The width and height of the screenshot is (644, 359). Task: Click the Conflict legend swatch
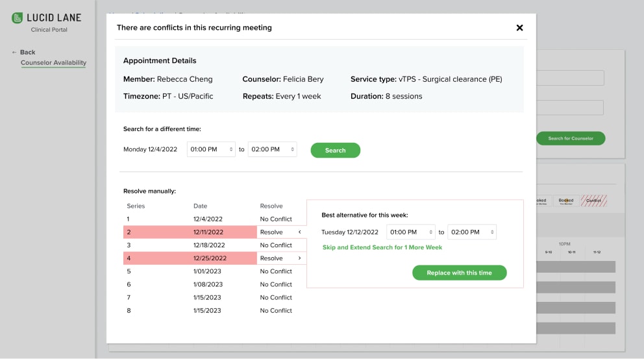(x=593, y=201)
